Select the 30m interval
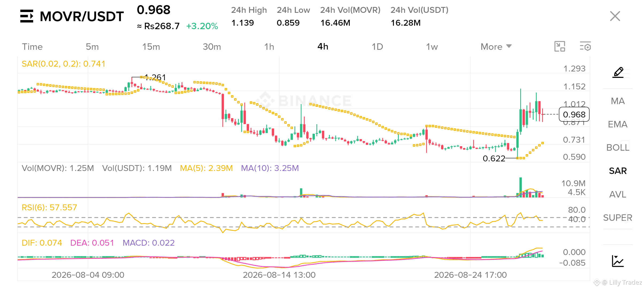This screenshot has height=289, width=644. click(x=212, y=47)
